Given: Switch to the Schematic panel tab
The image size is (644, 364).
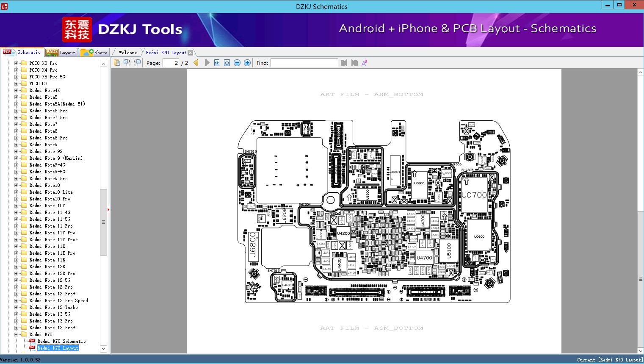Looking at the screenshot, I should [22, 52].
